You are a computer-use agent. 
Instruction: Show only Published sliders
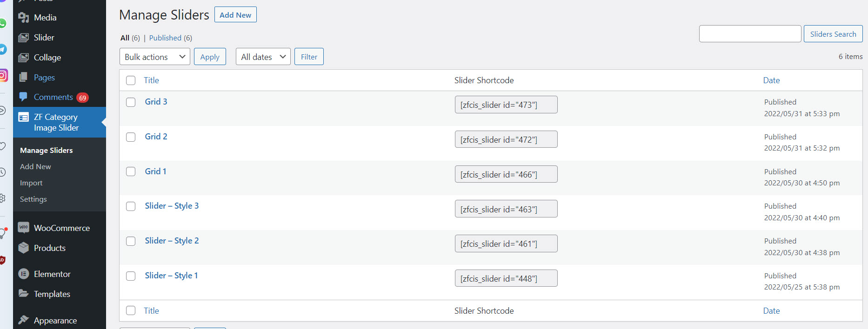(x=165, y=38)
